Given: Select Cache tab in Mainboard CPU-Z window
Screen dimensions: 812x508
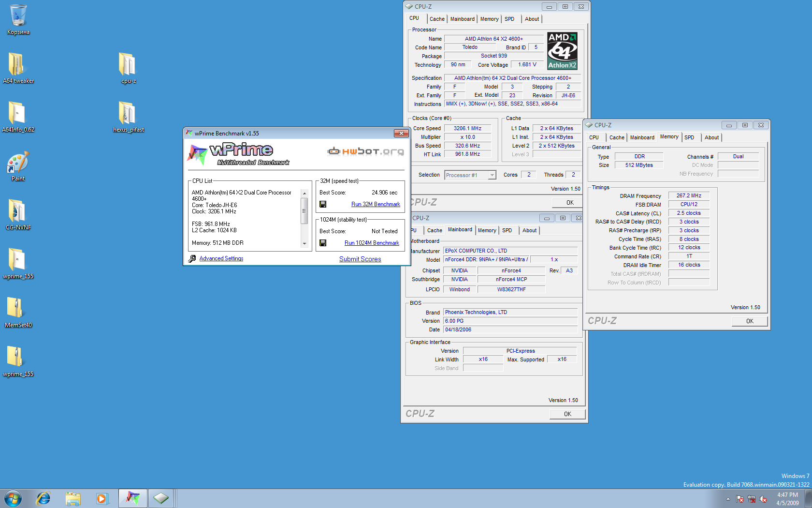Looking at the screenshot, I should 435,230.
